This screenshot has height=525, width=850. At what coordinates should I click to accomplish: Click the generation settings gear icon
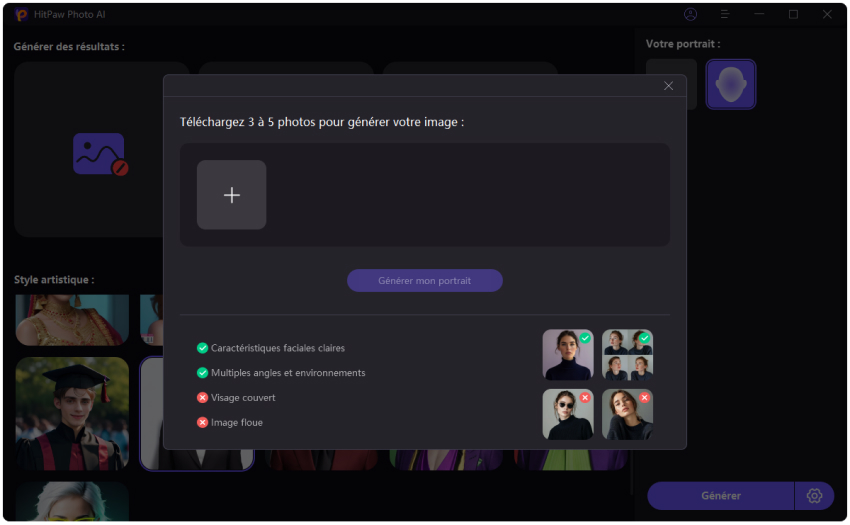point(814,495)
